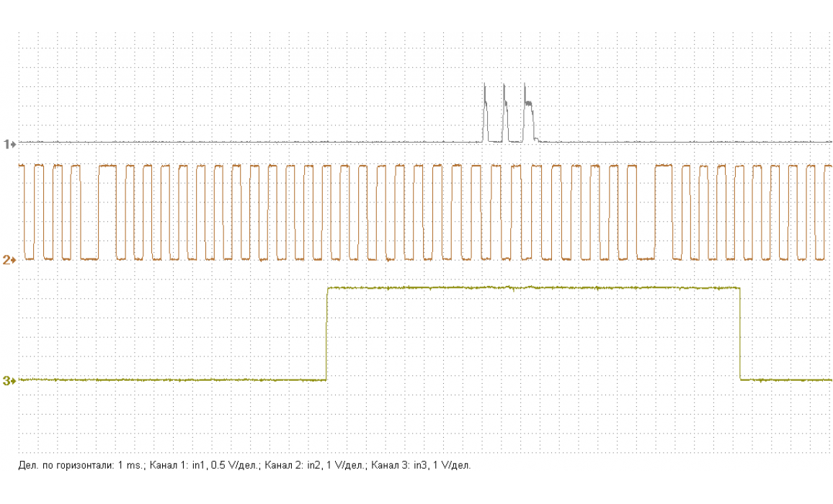Viewport: 833px width, 504px height.
Task: Select the first gray pulse on channel 1
Action: coord(486,114)
